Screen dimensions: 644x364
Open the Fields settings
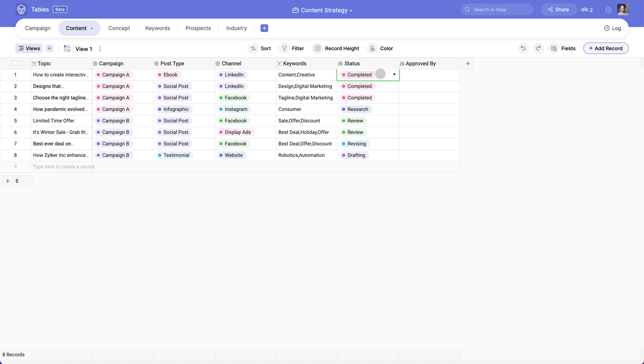[563, 48]
